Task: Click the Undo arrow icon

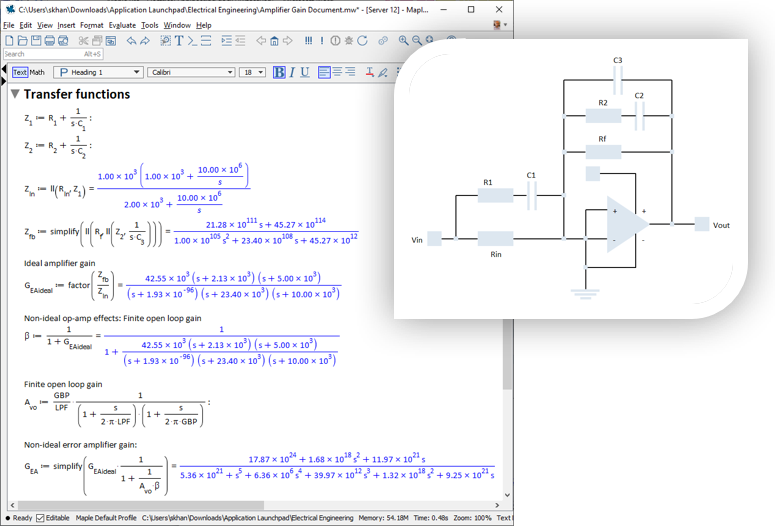Action: pyautogui.click(x=132, y=41)
